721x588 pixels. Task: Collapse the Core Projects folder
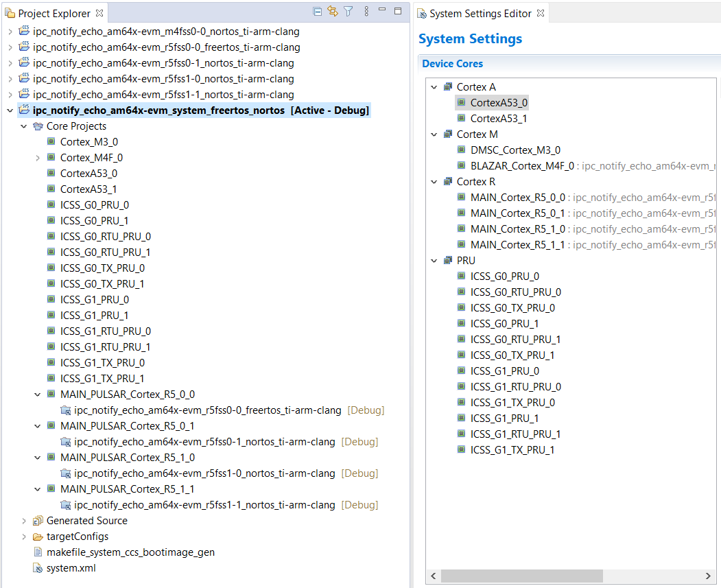23,126
